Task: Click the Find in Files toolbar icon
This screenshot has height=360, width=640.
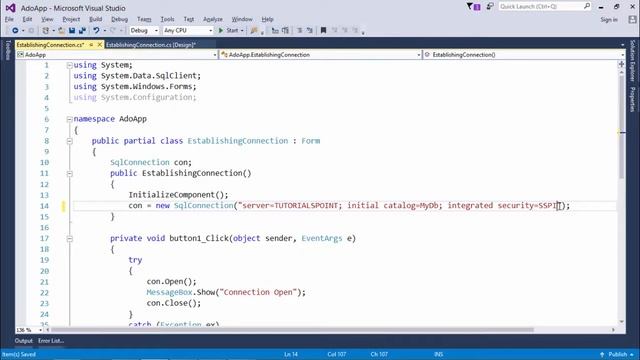Action: point(254,31)
